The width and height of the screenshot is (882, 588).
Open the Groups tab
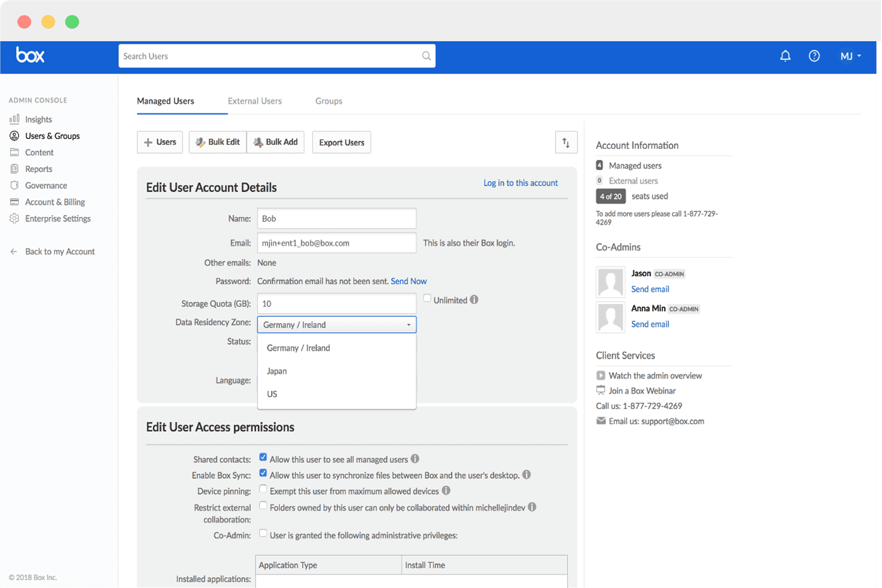[329, 101]
